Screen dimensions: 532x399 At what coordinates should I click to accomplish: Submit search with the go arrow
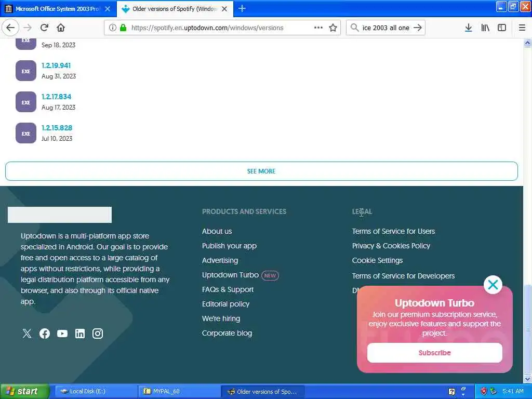418,28
